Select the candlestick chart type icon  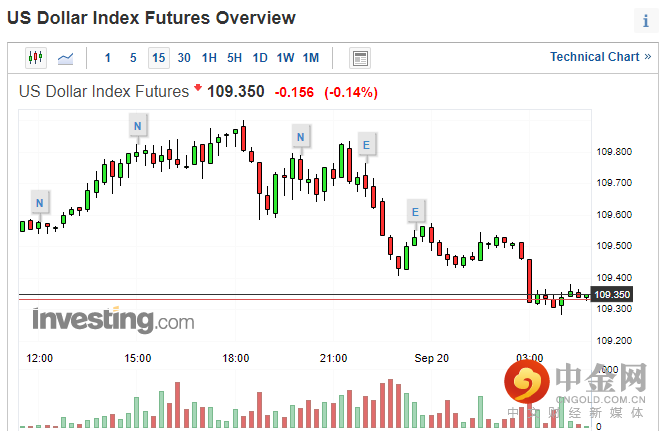pos(36,58)
